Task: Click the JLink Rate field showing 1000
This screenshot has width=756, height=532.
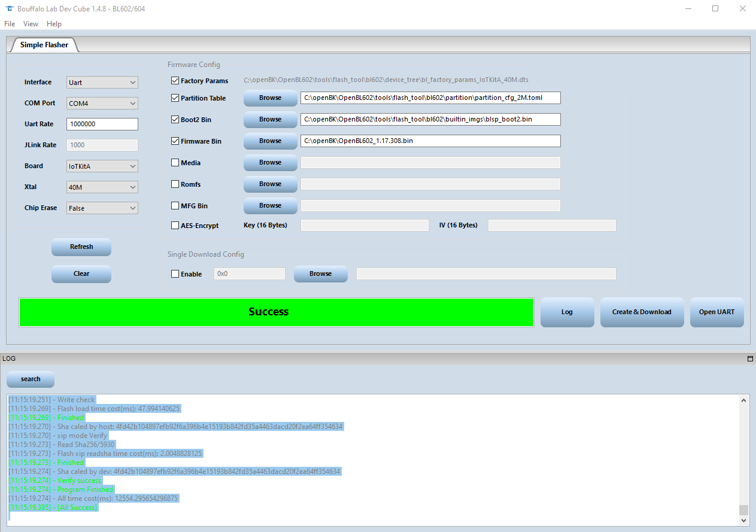Action: point(102,145)
